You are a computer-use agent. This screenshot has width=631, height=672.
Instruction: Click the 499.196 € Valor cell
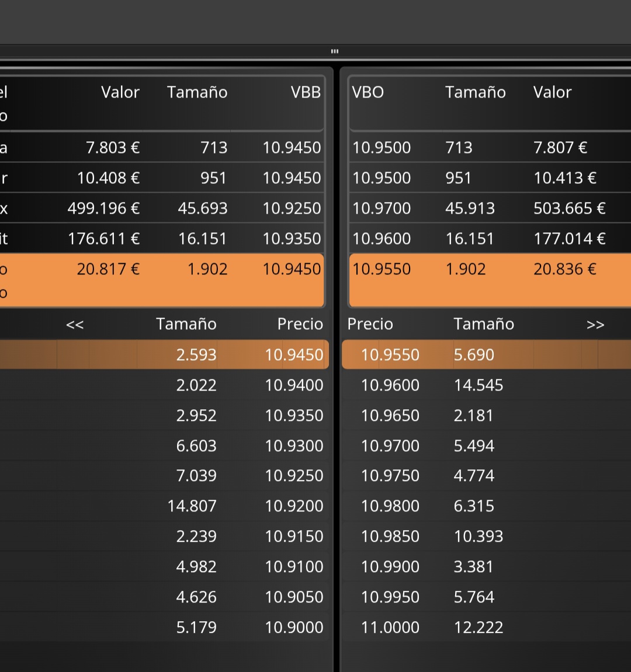click(x=103, y=208)
